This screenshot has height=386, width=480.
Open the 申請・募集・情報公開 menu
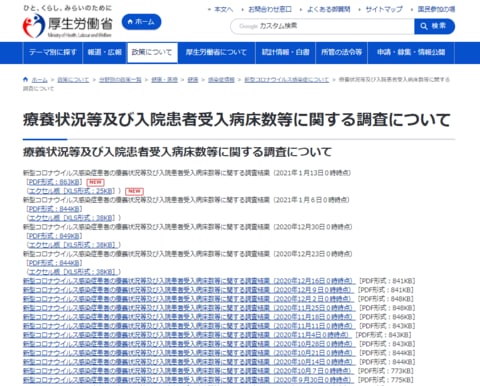tap(411, 52)
